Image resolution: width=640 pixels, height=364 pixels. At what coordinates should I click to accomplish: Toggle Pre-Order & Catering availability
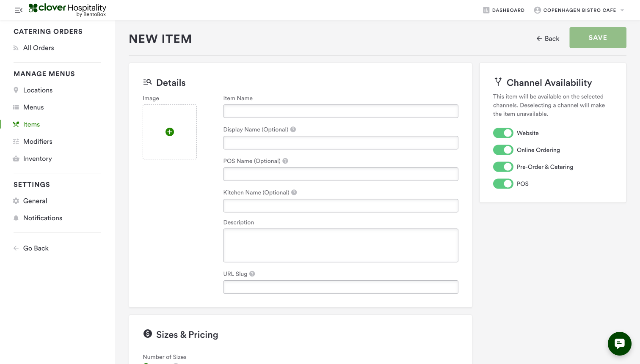pyautogui.click(x=503, y=167)
